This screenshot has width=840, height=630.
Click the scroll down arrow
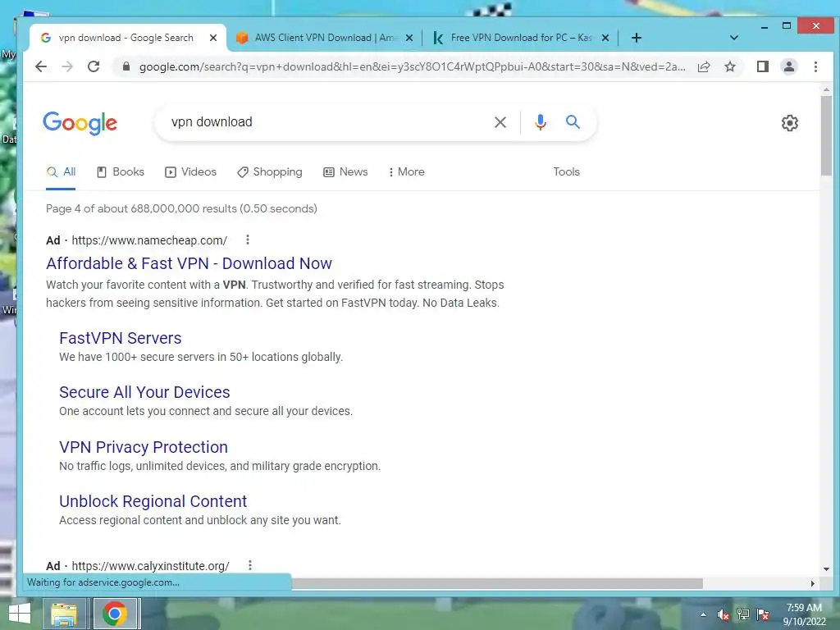[826, 569]
